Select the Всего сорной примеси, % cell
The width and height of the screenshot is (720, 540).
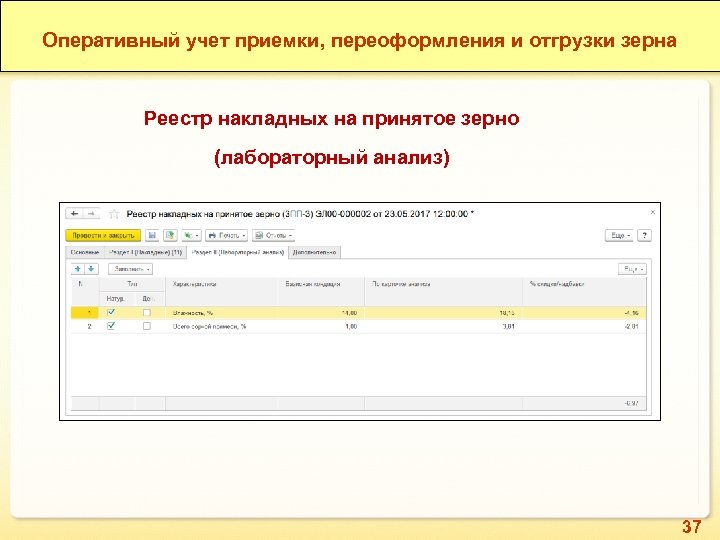pyautogui.click(x=221, y=326)
